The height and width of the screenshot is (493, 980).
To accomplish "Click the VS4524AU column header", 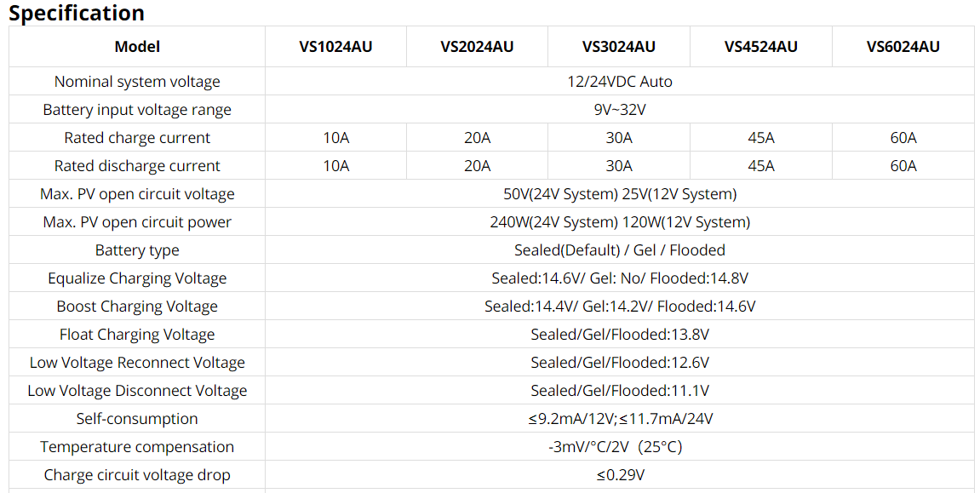I will (761, 47).
